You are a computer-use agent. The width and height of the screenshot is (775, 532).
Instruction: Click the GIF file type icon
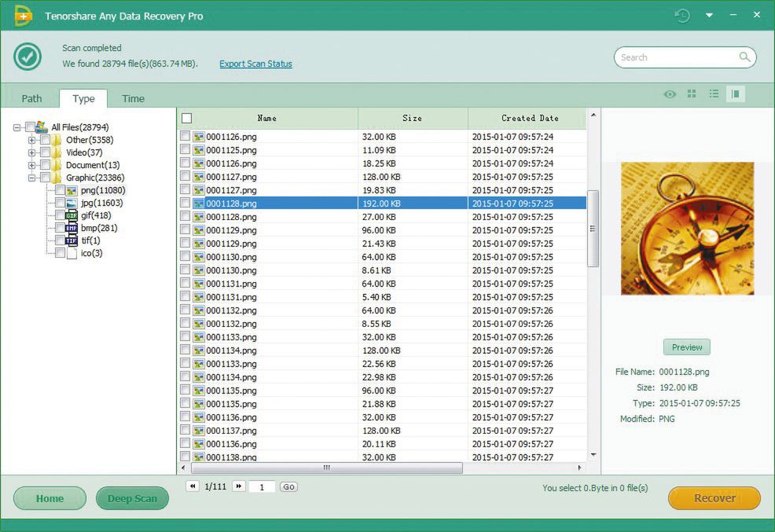[x=72, y=215]
